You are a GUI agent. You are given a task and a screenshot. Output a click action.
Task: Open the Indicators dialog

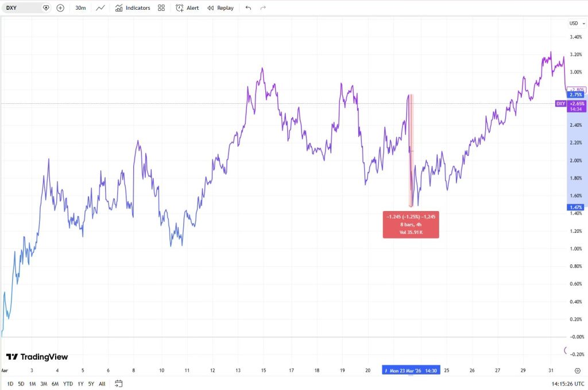(133, 8)
